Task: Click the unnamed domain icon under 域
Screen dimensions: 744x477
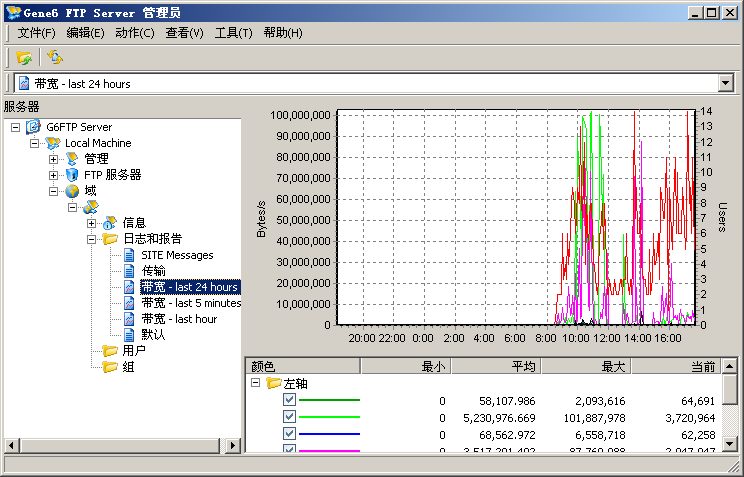Action: tap(91, 207)
